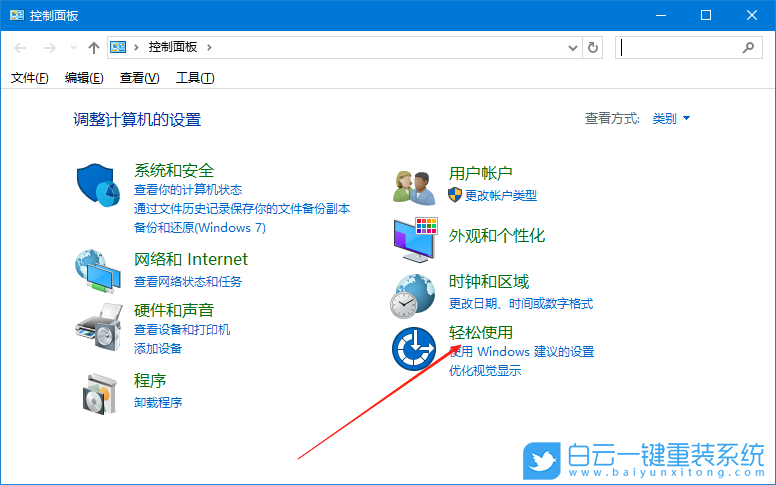Open 硬件和声音 category heading
Viewport: 776px width, 485px height.
pyautogui.click(x=174, y=310)
